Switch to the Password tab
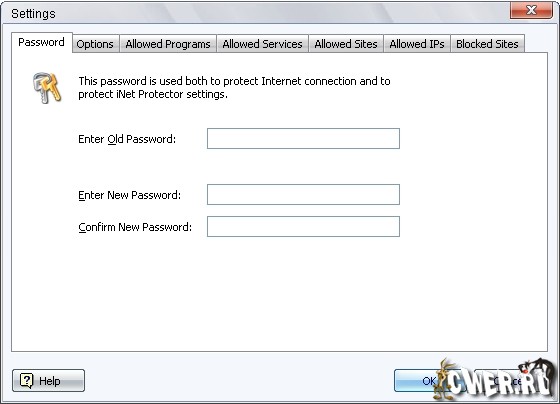 41,43
